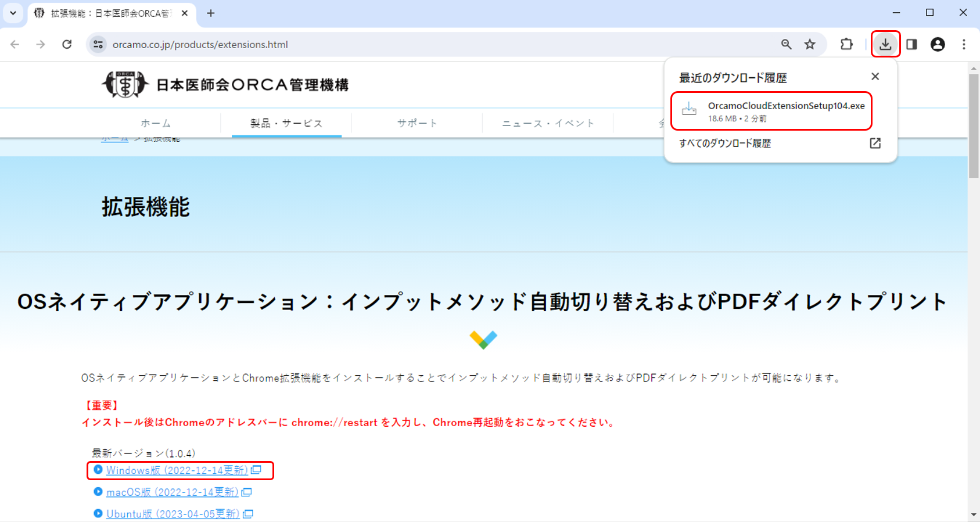View site information icon in address bar
980x522 pixels.
point(98,44)
